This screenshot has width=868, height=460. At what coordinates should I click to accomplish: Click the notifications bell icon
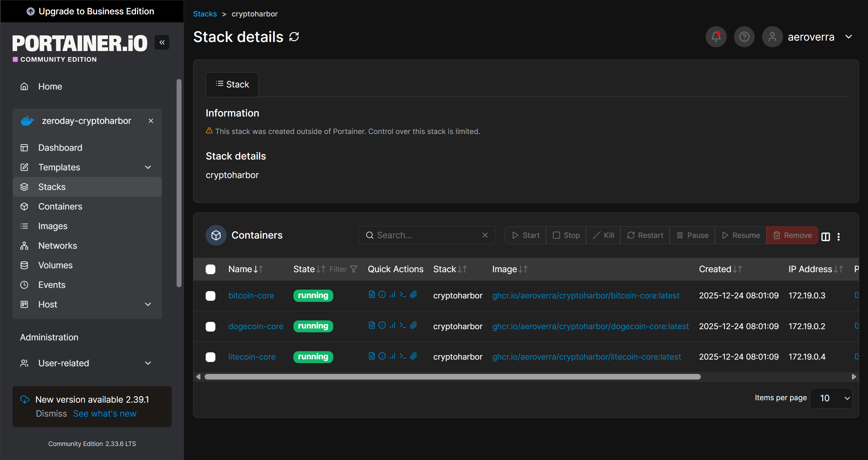716,37
